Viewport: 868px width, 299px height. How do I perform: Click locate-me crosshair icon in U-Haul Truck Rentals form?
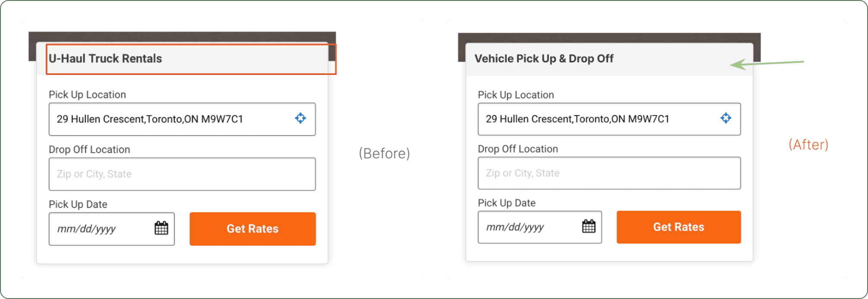300,118
